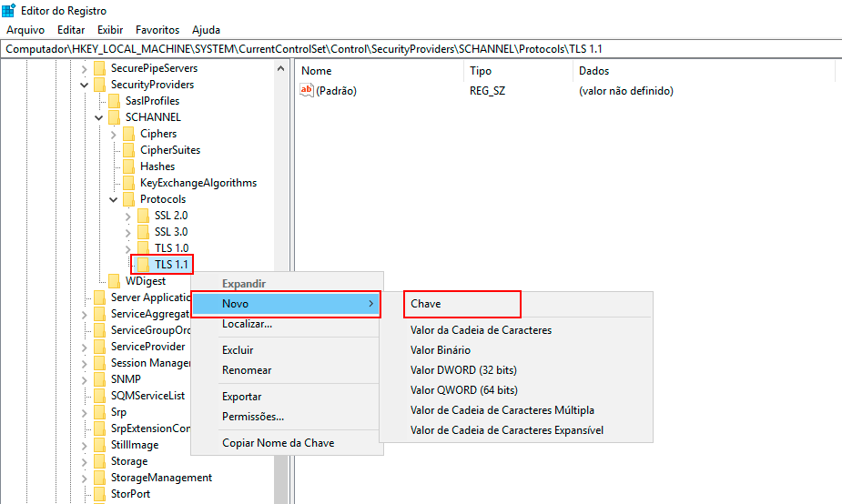
Task: Expand the SecurePipeServers tree node
Action: pos(85,69)
